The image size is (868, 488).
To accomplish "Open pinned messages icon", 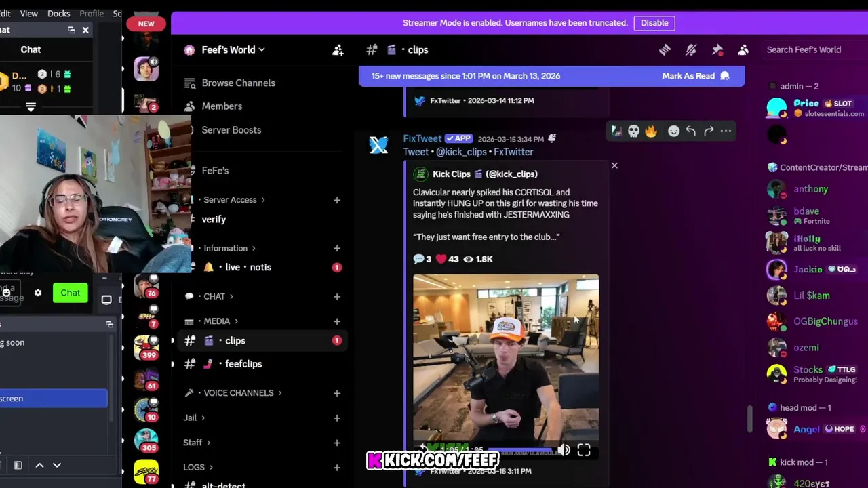I will (x=717, y=49).
